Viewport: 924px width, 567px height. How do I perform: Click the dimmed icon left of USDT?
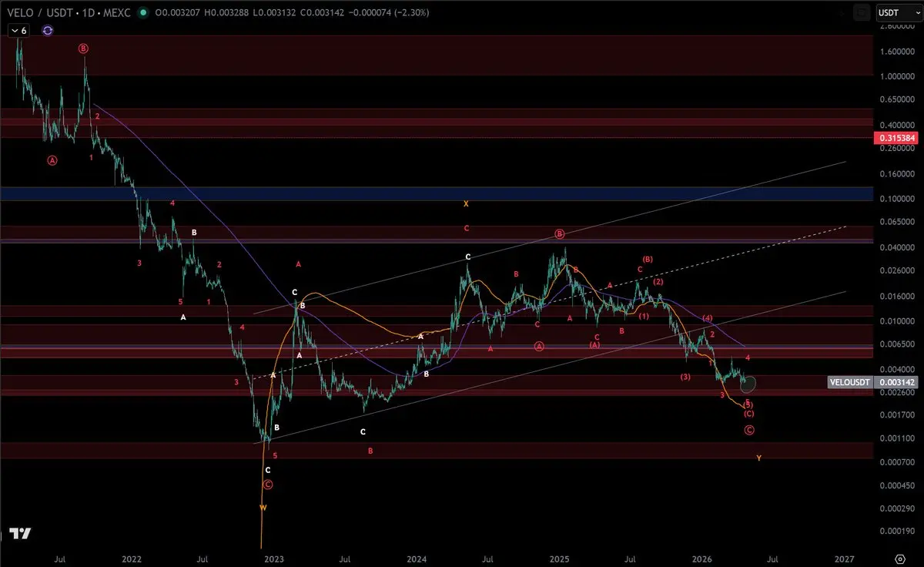(863, 12)
